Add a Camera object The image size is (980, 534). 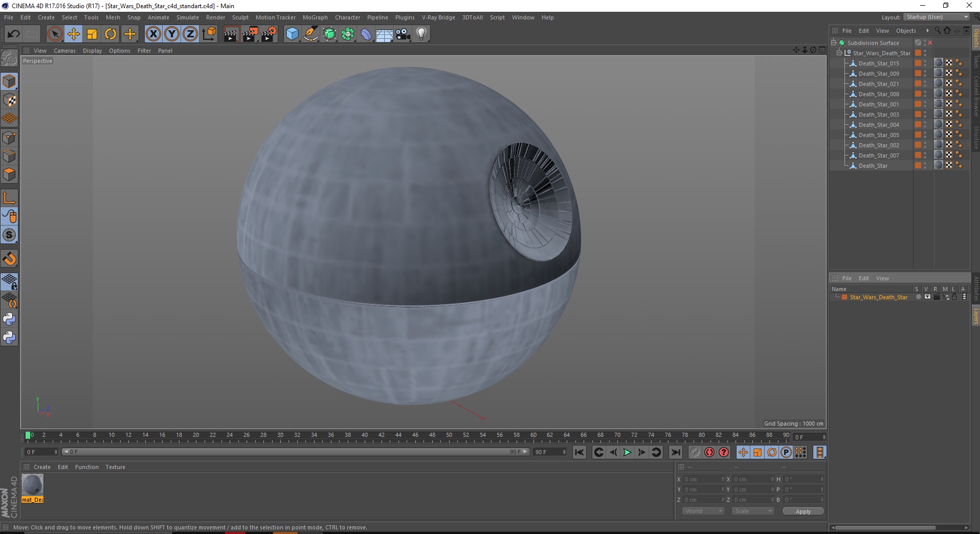pyautogui.click(x=403, y=34)
